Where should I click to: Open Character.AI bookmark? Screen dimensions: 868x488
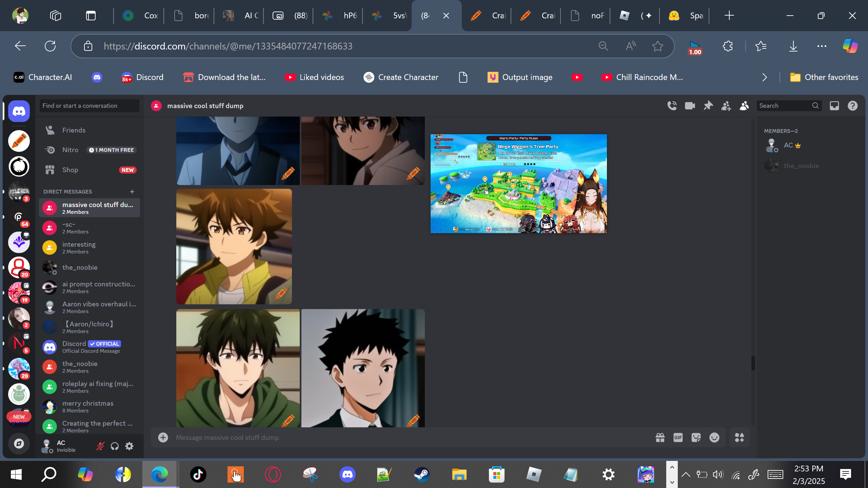tap(43, 77)
